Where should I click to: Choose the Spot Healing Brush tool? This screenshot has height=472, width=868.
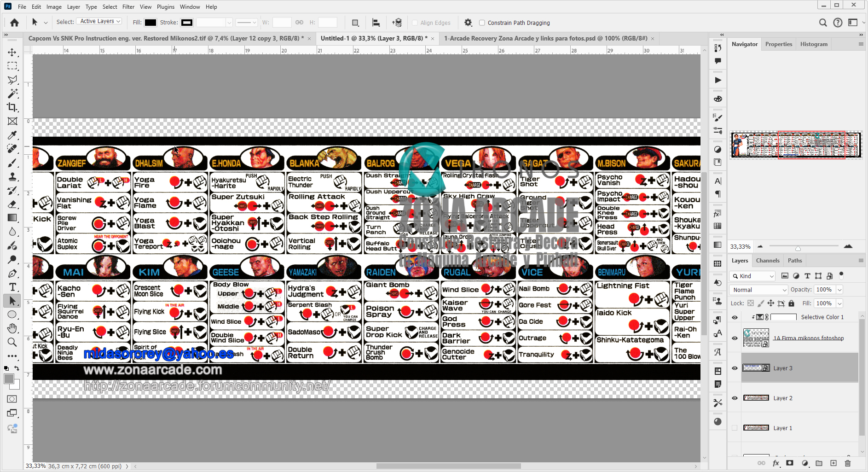click(12, 148)
